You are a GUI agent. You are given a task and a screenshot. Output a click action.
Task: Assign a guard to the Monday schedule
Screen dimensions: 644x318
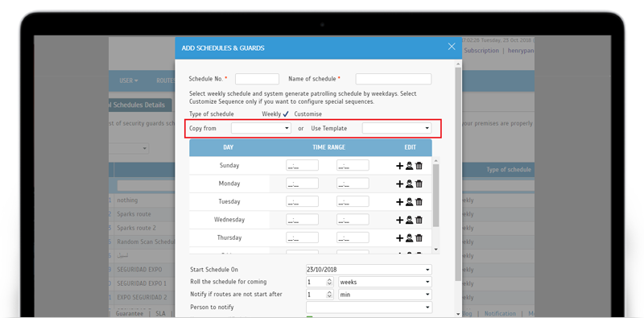409,184
